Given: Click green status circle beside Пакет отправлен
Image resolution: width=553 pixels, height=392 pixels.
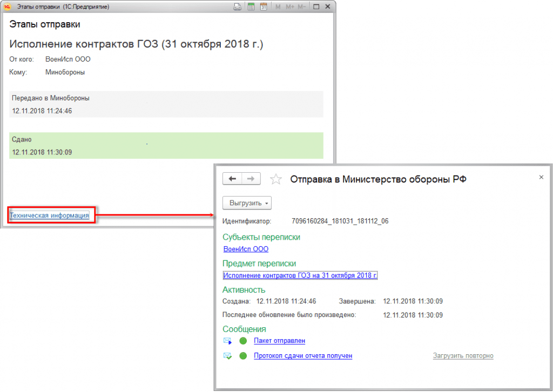Looking at the screenshot, I should (x=243, y=341).
